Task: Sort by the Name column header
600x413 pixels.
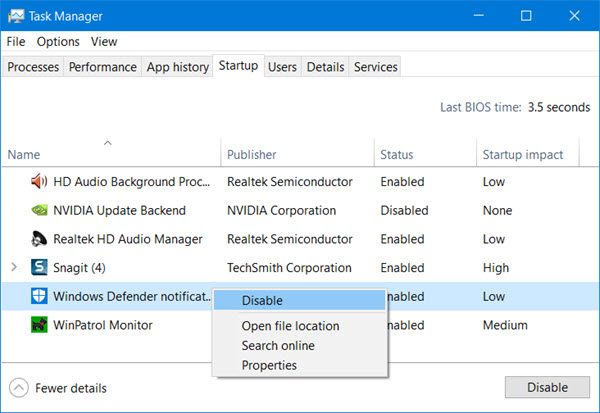Action: click(24, 155)
